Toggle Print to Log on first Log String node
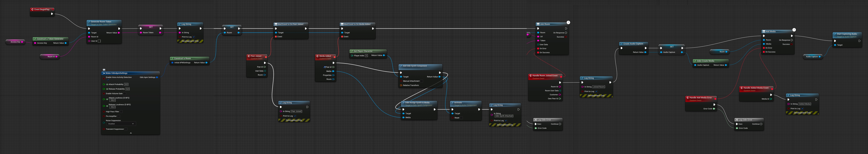This screenshot has width=868, height=154. [x=194, y=37]
